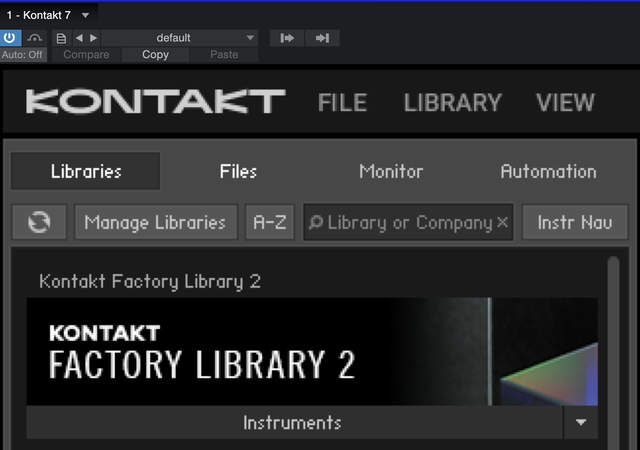
Task: Open the dropdown arrow beside Instruments
Action: [581, 422]
